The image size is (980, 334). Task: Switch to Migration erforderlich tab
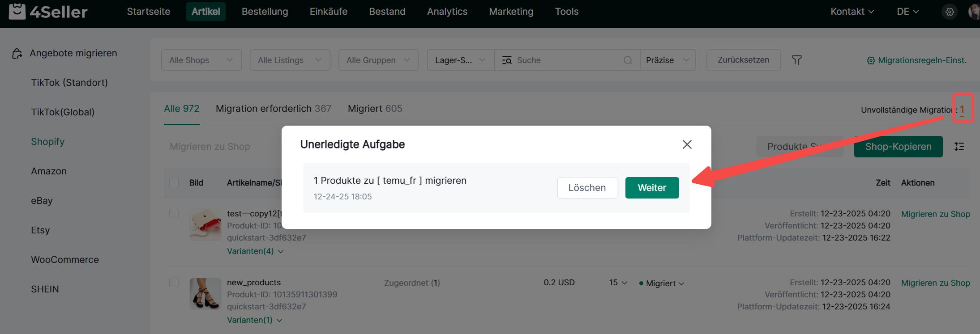coord(273,109)
